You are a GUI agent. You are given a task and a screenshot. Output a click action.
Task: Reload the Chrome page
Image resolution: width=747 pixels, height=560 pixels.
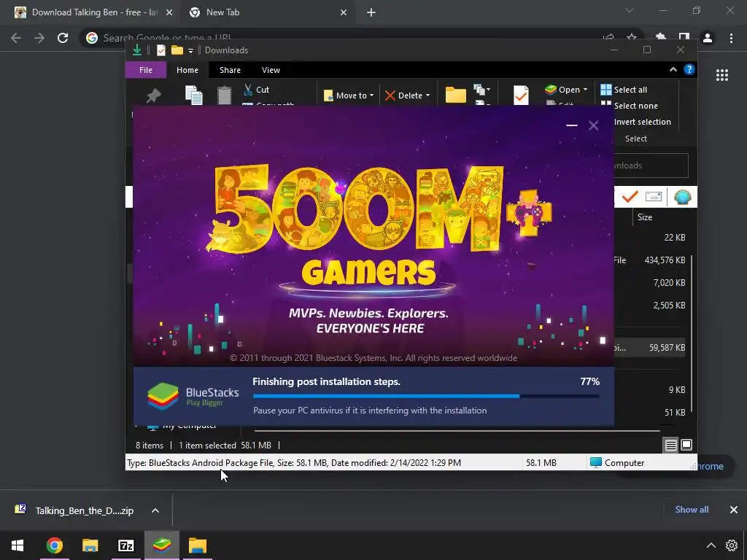click(x=63, y=38)
